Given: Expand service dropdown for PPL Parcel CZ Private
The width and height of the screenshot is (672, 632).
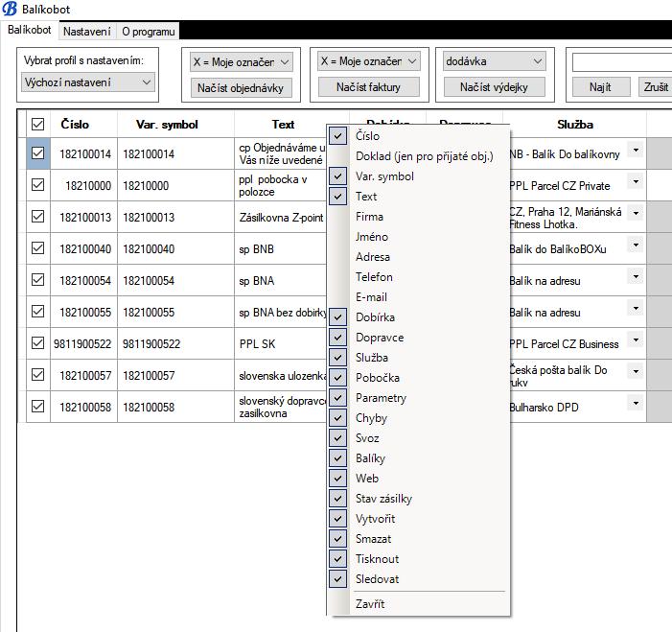Looking at the screenshot, I should [x=636, y=182].
